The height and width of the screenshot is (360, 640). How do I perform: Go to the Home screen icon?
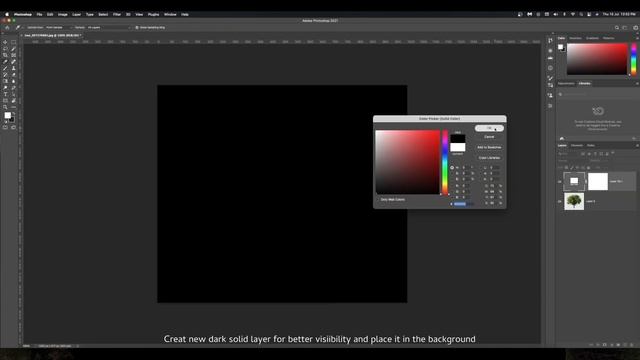[x=7, y=27]
